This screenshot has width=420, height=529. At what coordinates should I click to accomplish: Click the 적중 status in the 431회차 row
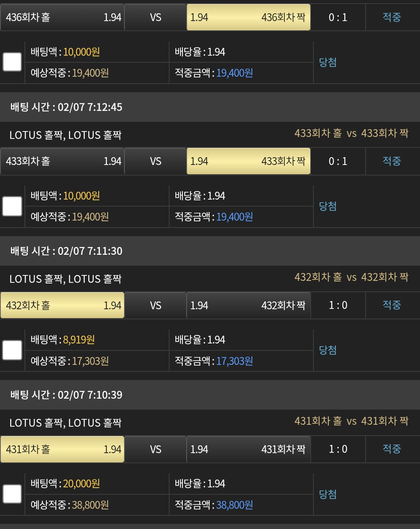point(392,449)
